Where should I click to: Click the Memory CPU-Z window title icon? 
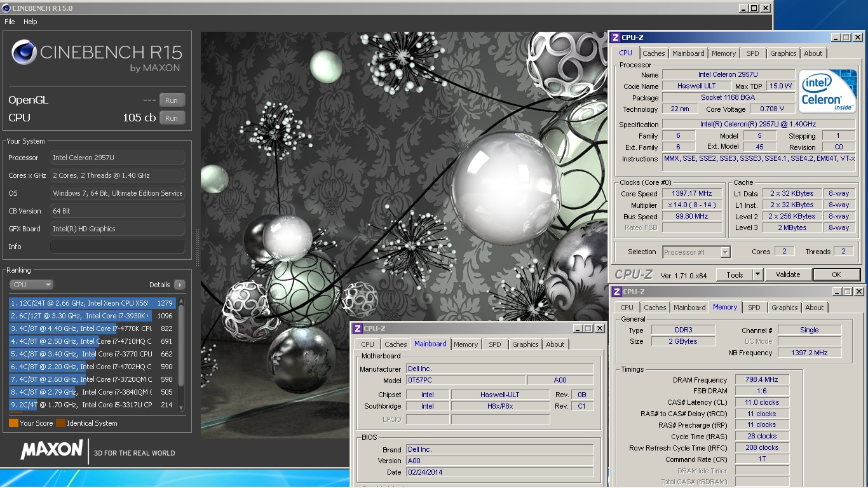(x=617, y=292)
